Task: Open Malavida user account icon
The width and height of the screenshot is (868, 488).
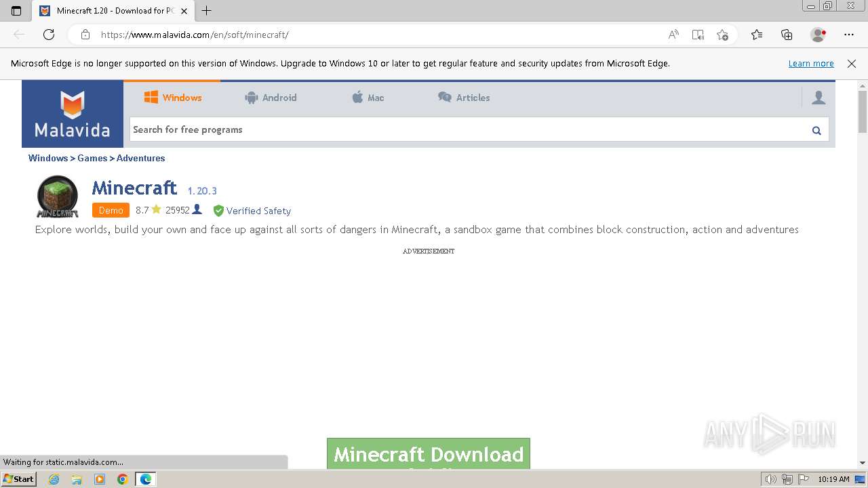Action: coord(818,98)
